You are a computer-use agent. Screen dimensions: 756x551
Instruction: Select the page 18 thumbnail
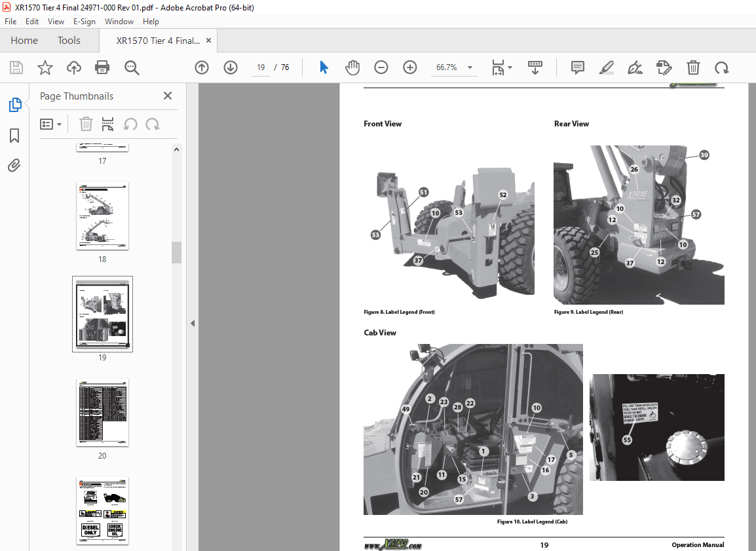click(102, 216)
